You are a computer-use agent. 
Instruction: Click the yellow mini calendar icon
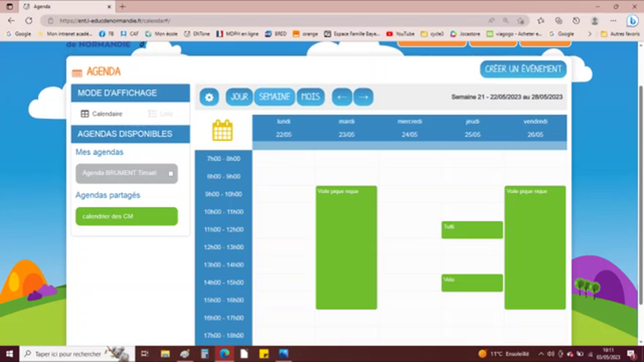pos(222,130)
